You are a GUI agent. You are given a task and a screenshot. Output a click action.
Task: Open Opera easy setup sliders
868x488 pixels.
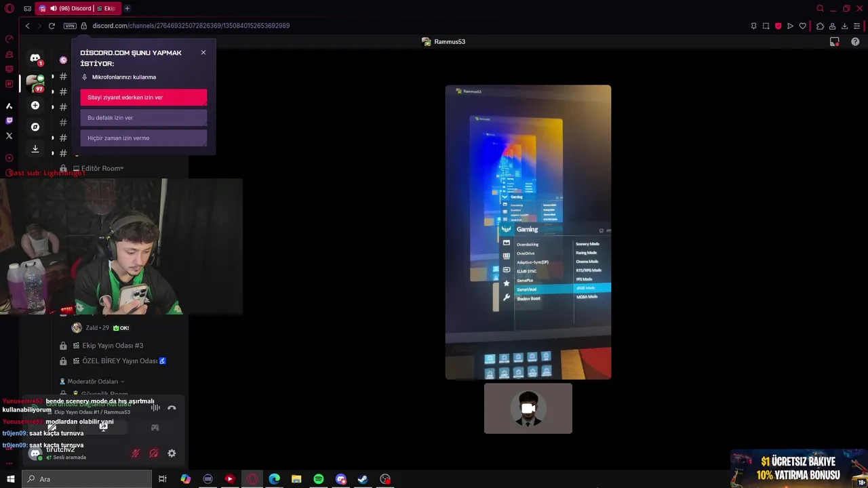tap(857, 26)
